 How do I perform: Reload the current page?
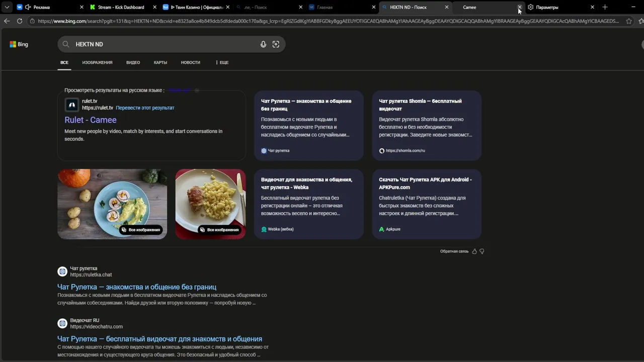[19, 21]
